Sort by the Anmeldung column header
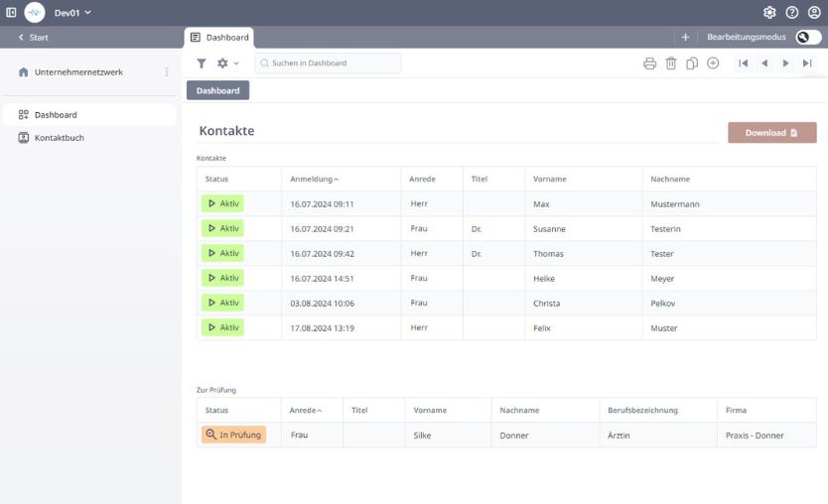Image resolution: width=828 pixels, height=504 pixels. pos(314,180)
